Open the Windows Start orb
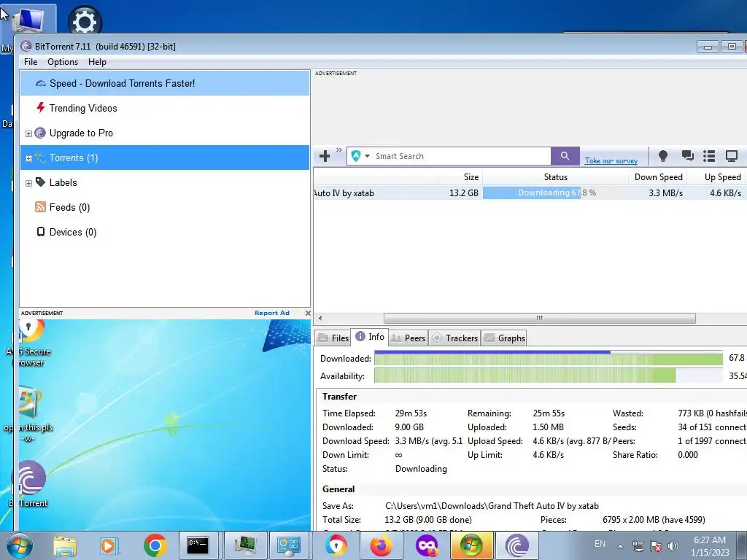 (19, 545)
